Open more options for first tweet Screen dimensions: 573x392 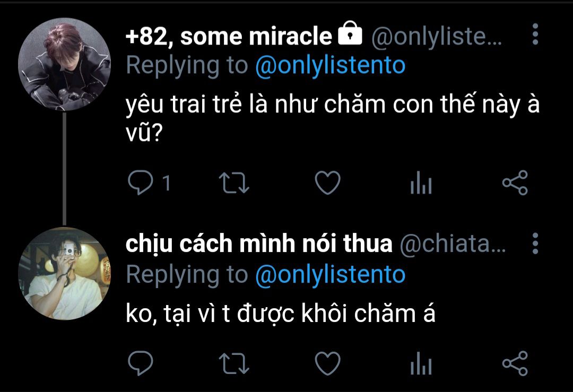pyautogui.click(x=535, y=34)
